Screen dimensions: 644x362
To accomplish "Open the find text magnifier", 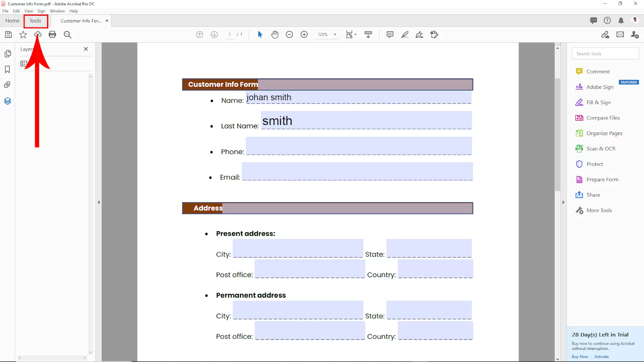I will (x=68, y=35).
